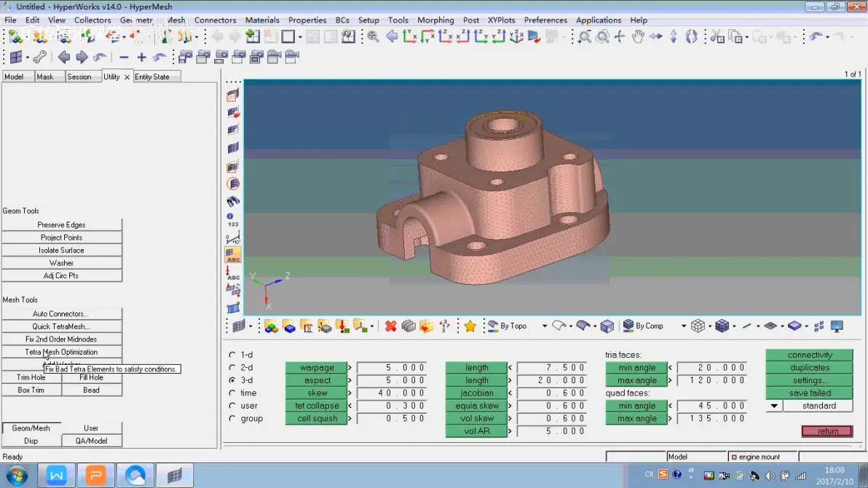The width and height of the screenshot is (868, 488).
Task: Click the XY top plane view icon
Action: (410, 37)
